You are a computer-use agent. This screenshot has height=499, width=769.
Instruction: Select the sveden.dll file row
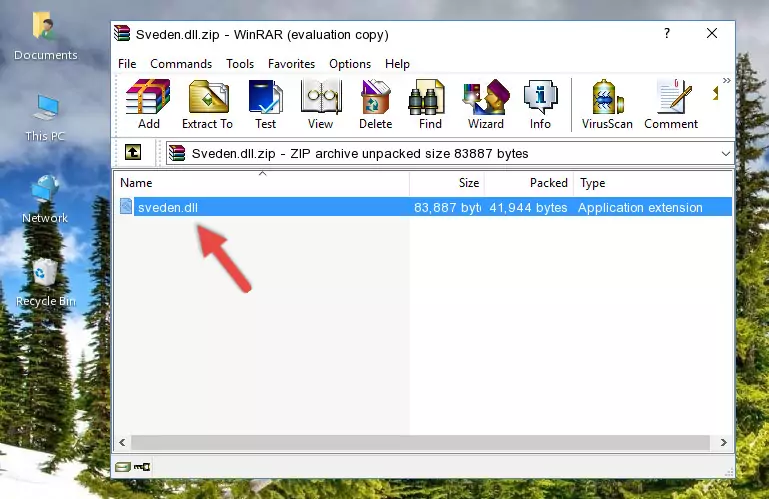point(425,207)
